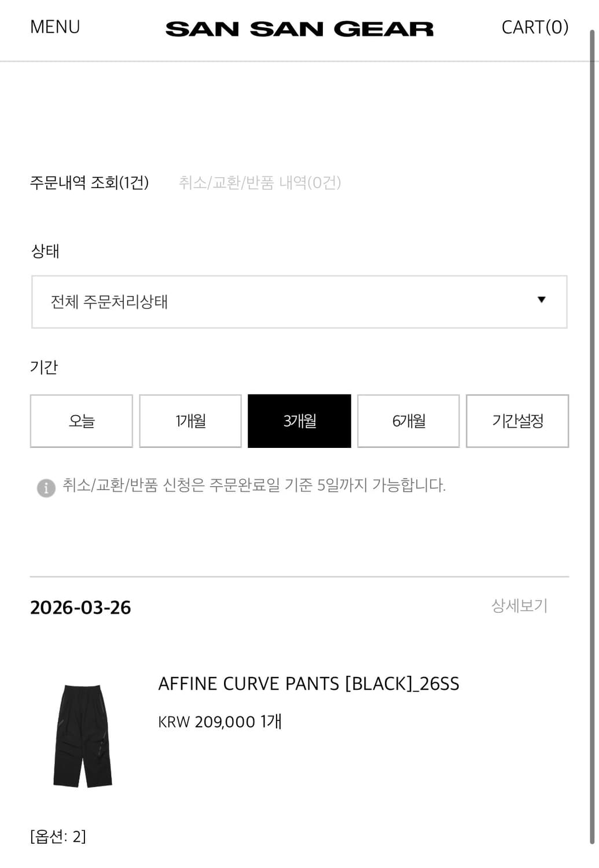Image resolution: width=599 pixels, height=868 pixels.
Task: Click the order date 2026-03-26
Action: 81,607
